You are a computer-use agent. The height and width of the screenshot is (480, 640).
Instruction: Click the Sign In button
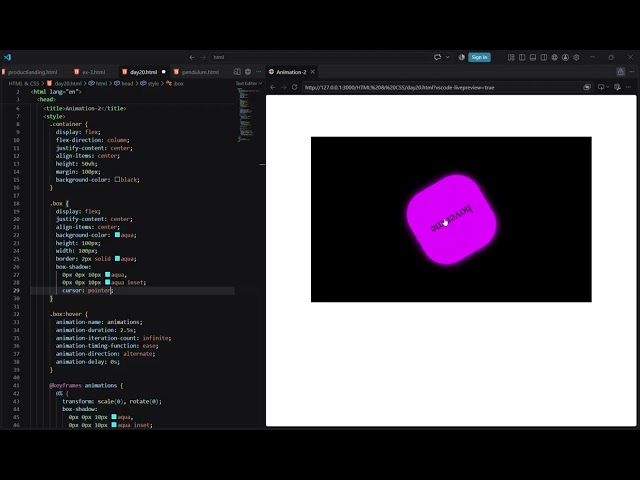point(479,57)
